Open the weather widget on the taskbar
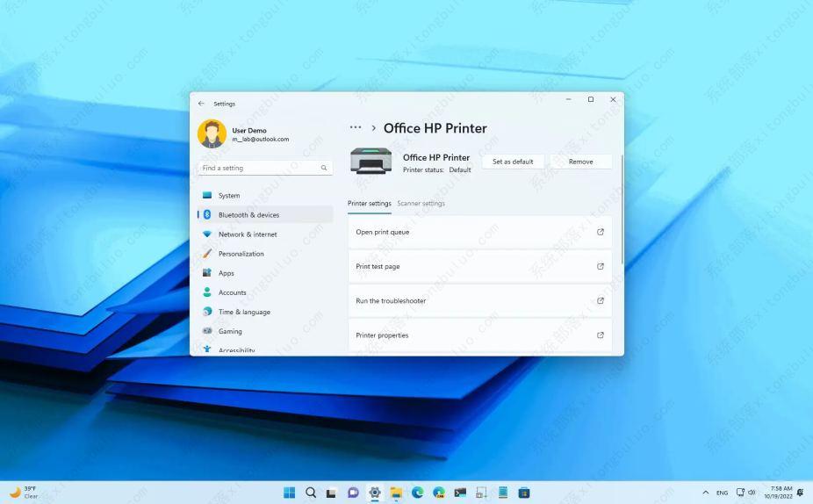This screenshot has width=813, height=504. tap(24, 492)
